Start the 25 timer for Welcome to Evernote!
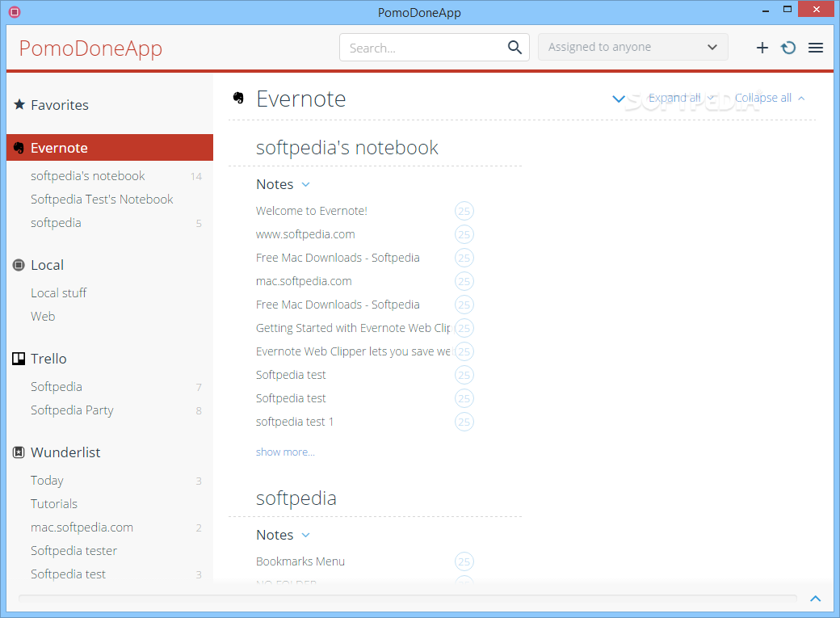Viewport: 840px width, 618px height. click(x=464, y=211)
